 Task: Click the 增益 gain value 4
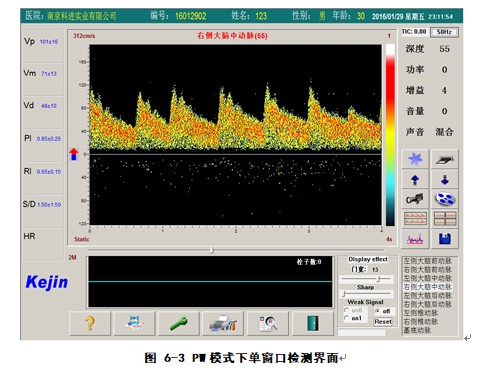[444, 90]
